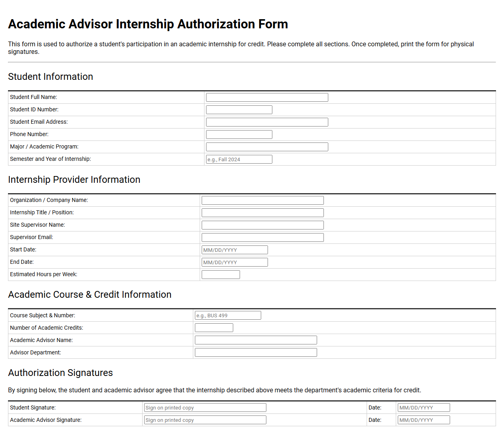
Task: Click the 'Internship Provider Information' heading
Action: [74, 180]
